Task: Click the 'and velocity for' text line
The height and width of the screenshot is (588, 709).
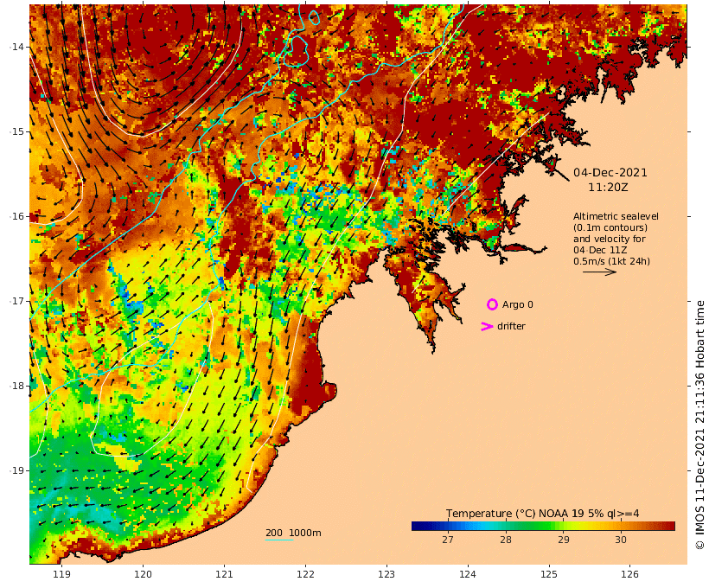Action: click(x=610, y=239)
